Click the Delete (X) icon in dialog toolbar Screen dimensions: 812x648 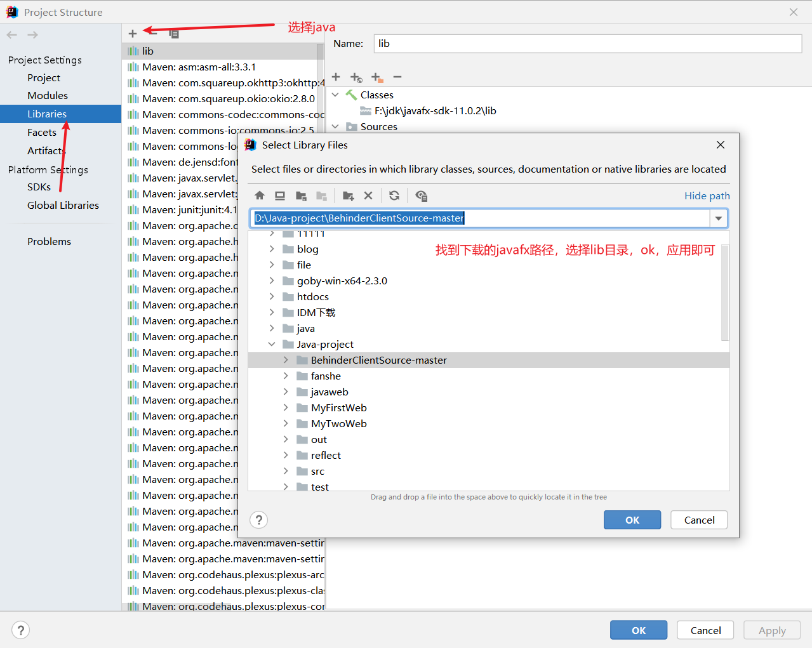tap(368, 195)
